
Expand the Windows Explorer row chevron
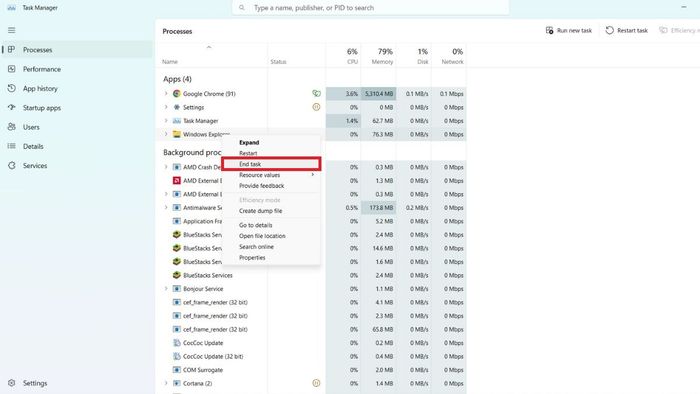click(166, 134)
